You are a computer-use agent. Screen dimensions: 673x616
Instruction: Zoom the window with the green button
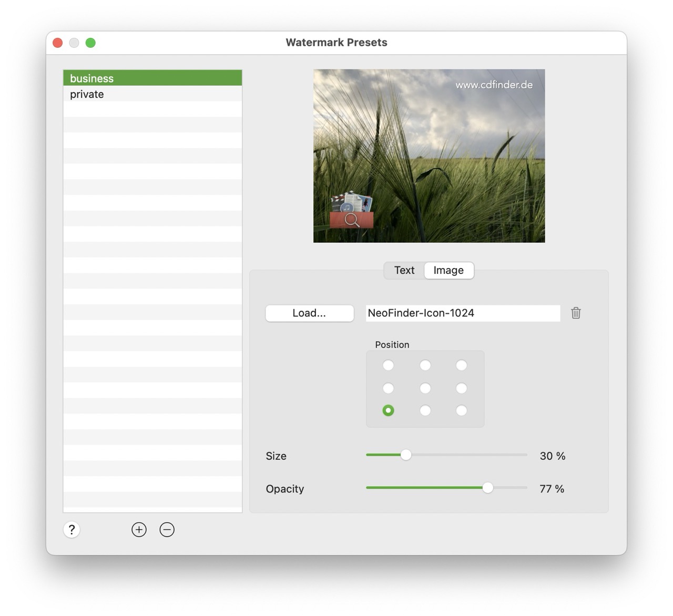point(90,43)
